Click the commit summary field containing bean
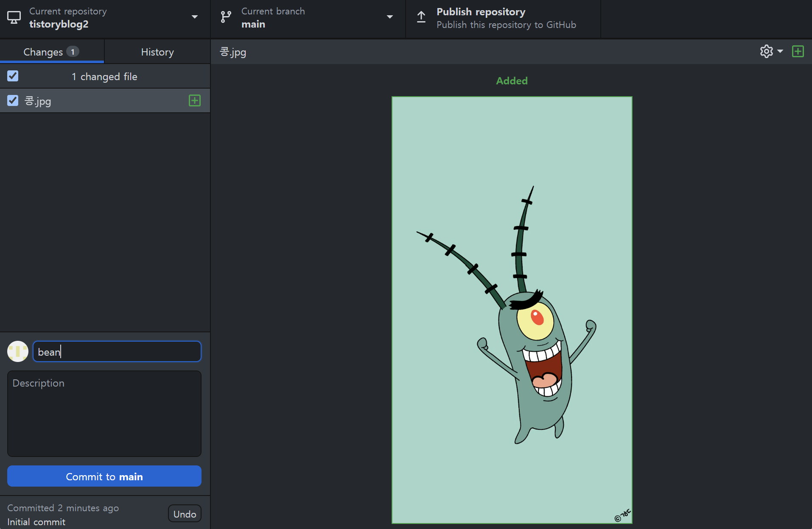812x529 pixels. 117,351
